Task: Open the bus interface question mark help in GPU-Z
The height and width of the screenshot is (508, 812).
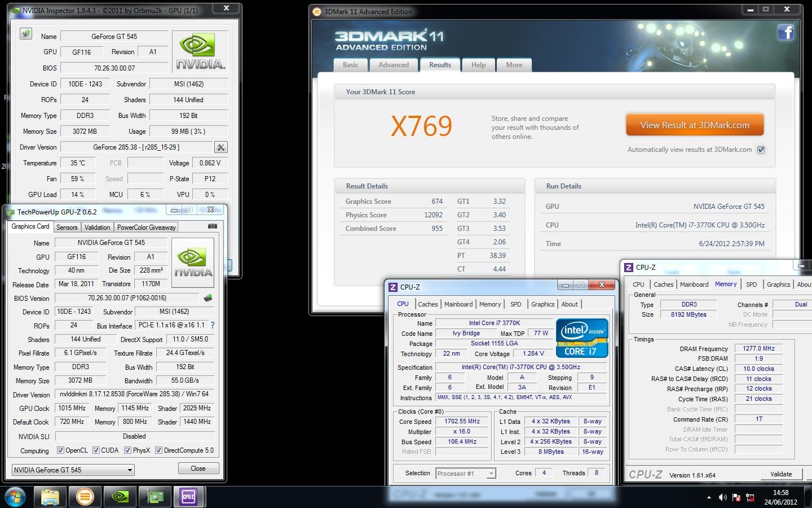Action: coord(213,325)
